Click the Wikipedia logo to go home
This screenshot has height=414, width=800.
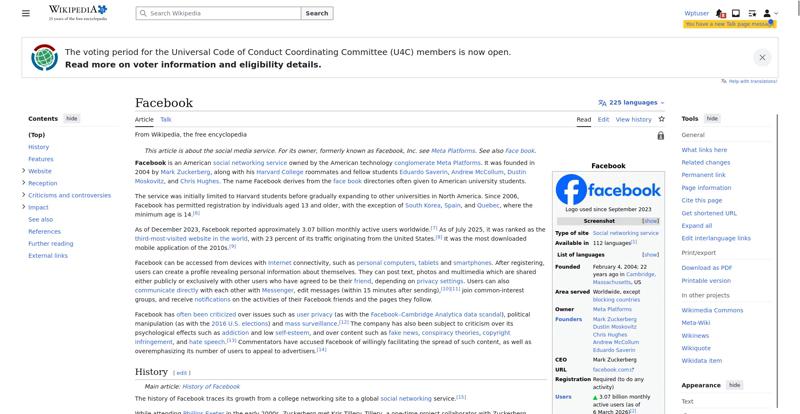[x=78, y=13]
